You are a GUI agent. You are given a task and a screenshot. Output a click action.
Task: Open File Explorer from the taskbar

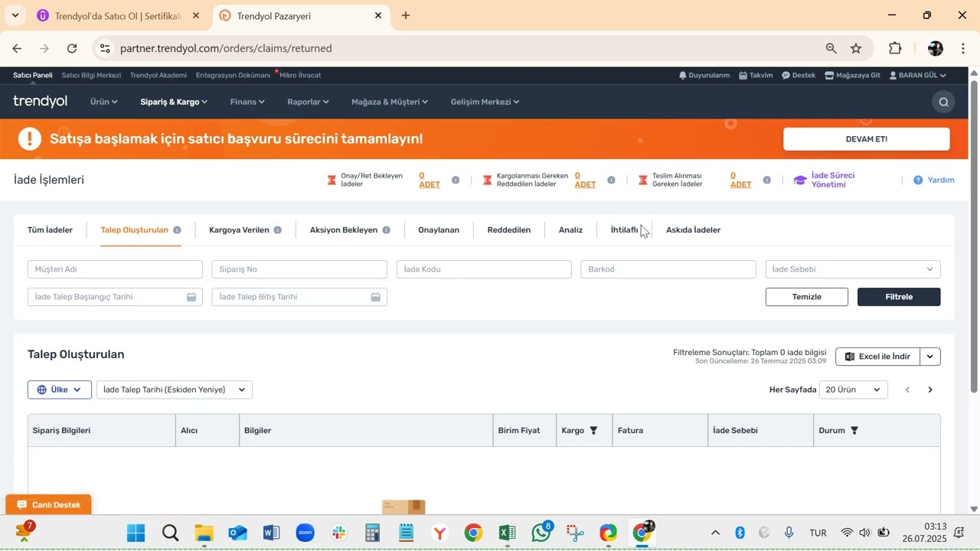pos(204,533)
